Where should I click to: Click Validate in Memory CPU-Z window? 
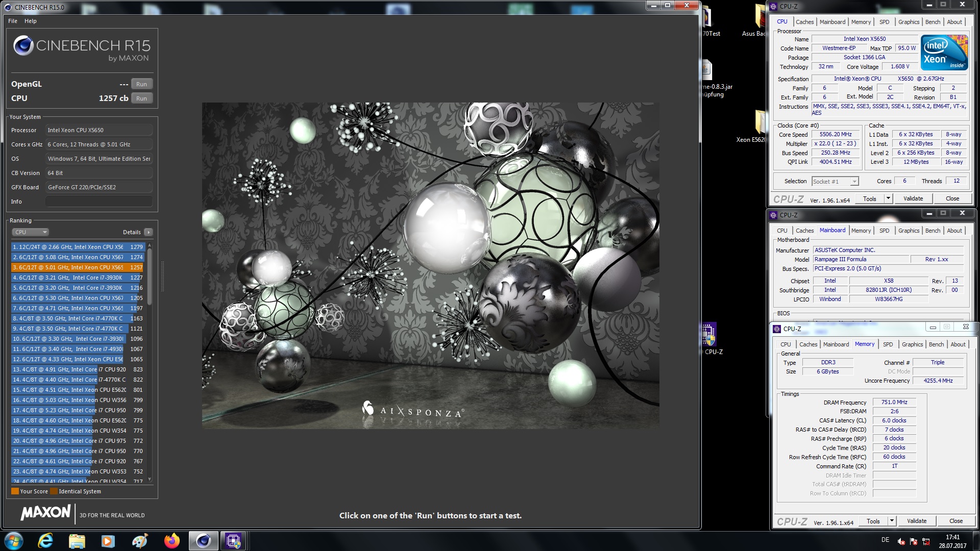click(917, 521)
